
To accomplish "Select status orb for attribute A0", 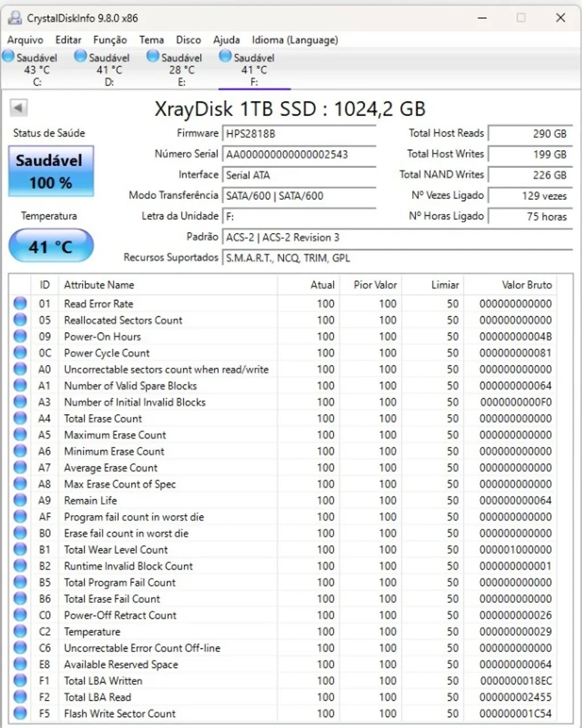I will pos(20,369).
